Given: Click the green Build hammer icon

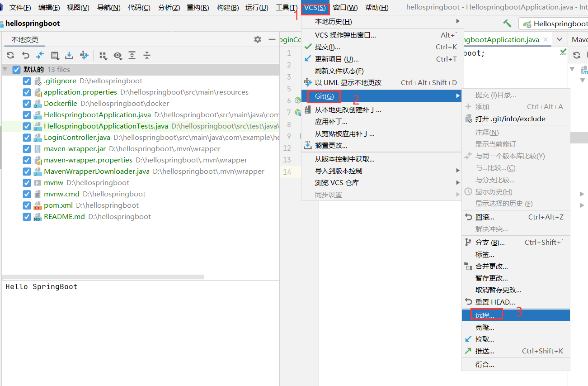Looking at the screenshot, I should [x=507, y=24].
